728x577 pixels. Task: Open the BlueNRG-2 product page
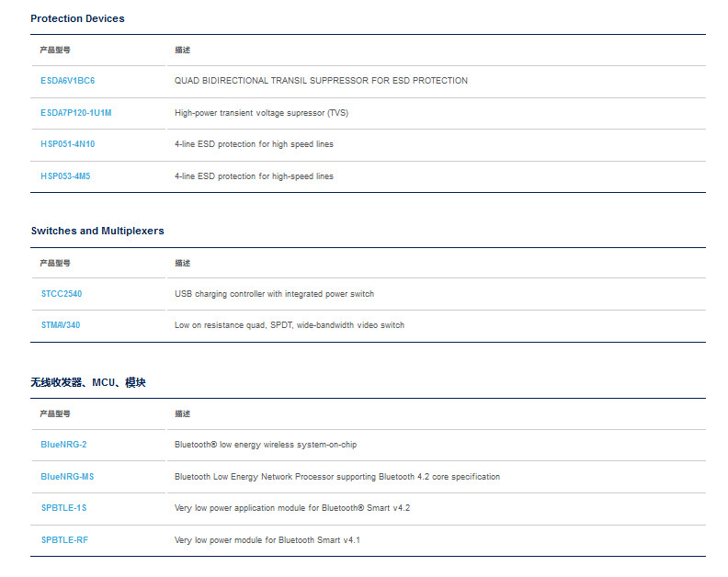[x=63, y=445]
